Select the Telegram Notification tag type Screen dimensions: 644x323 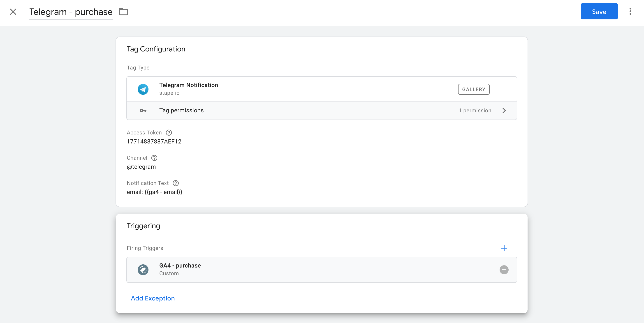point(322,89)
